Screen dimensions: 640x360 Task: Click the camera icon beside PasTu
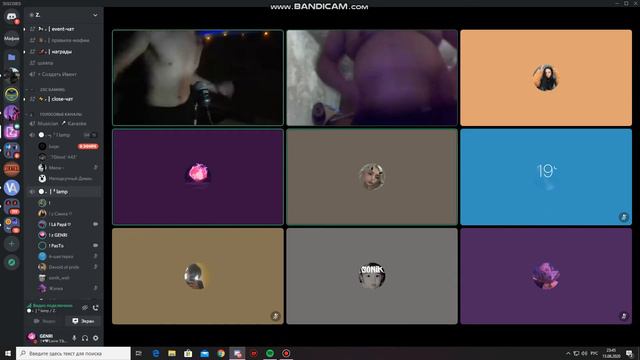[x=95, y=245]
